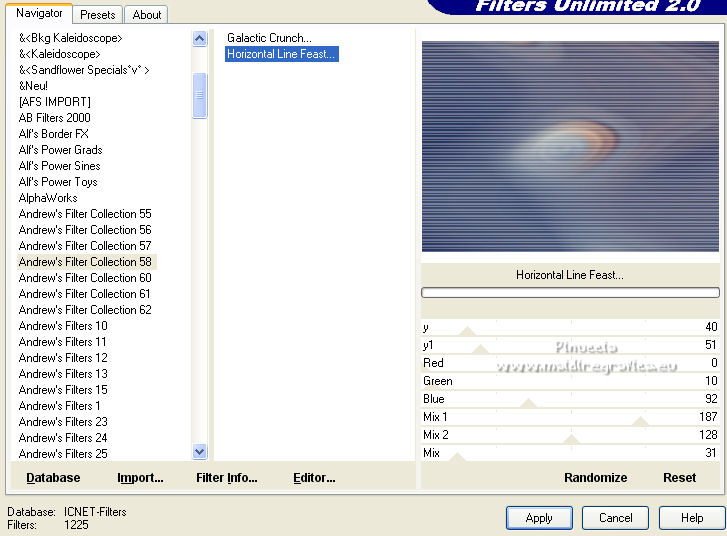Image resolution: width=727 pixels, height=536 pixels.
Task: Open Filter Info...
Action: [226, 478]
